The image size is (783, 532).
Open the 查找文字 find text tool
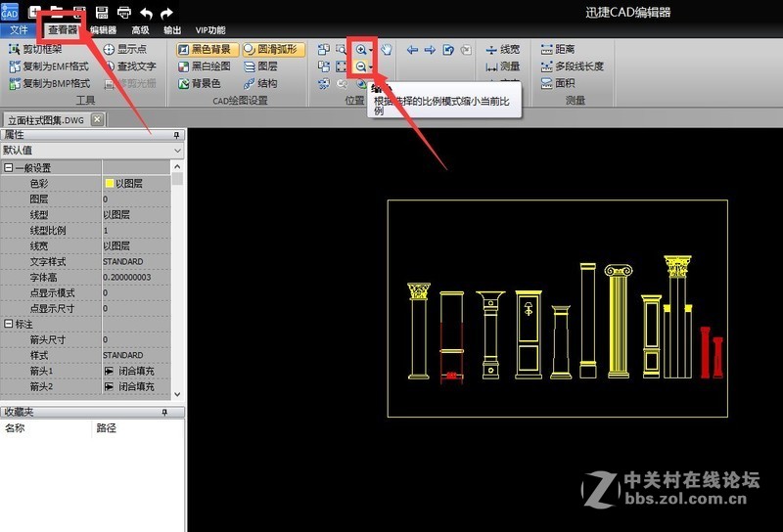click(131, 66)
